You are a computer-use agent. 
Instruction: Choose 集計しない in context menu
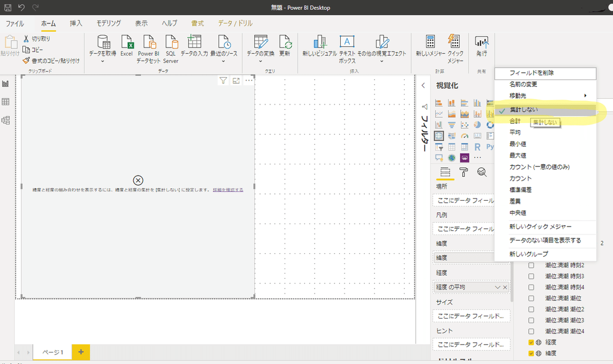pos(546,110)
